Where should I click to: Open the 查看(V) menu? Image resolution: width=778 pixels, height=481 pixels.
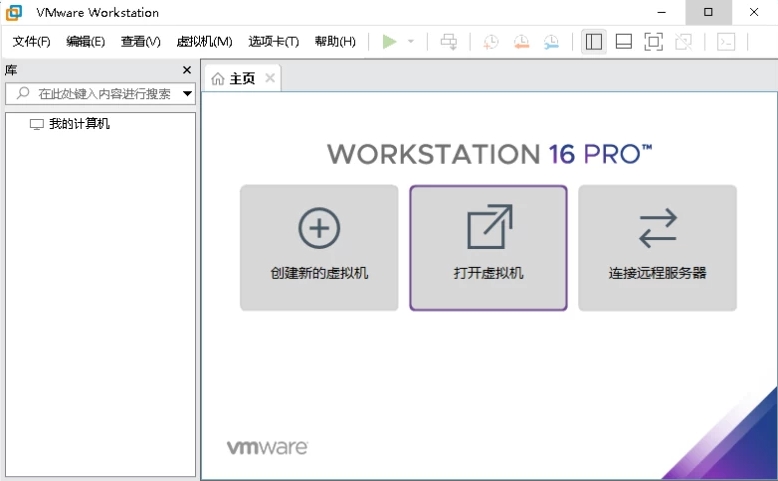click(140, 41)
